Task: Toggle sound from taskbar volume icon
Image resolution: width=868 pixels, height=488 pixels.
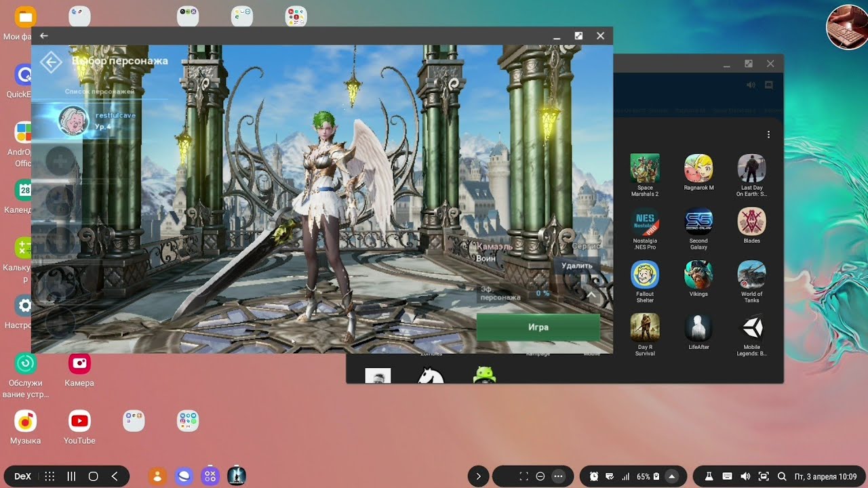Action: pyautogui.click(x=745, y=476)
